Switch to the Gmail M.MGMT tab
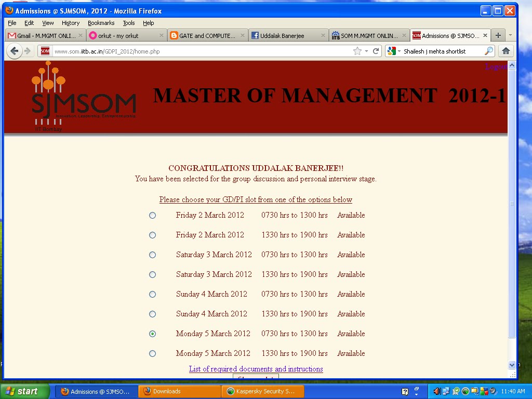The image size is (532, 399). (x=45, y=35)
